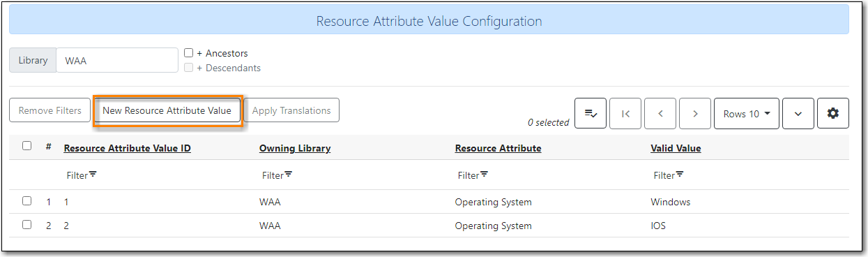Image resolution: width=868 pixels, height=257 pixels.
Task: Click Operating System in the IOS row
Action: (493, 226)
